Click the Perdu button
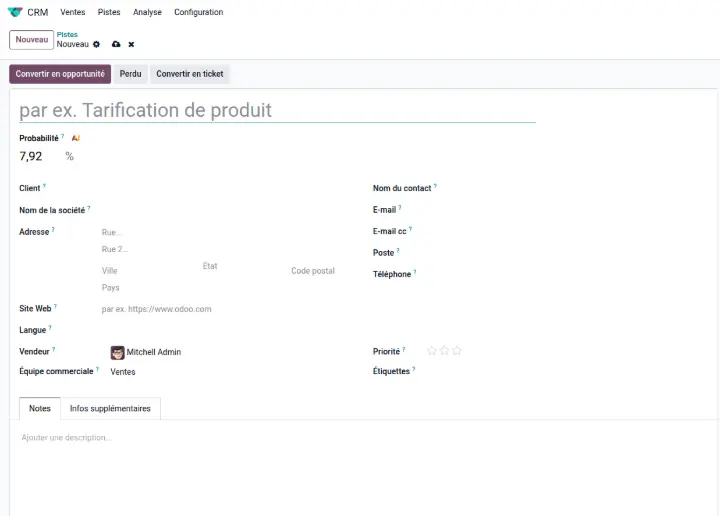 (x=130, y=74)
